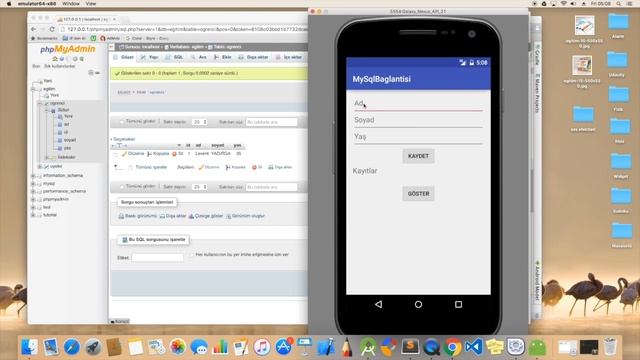Toggle the allow every user bookmark checkbox
Viewport: 640px width, 360px height.
pyautogui.click(x=191, y=255)
